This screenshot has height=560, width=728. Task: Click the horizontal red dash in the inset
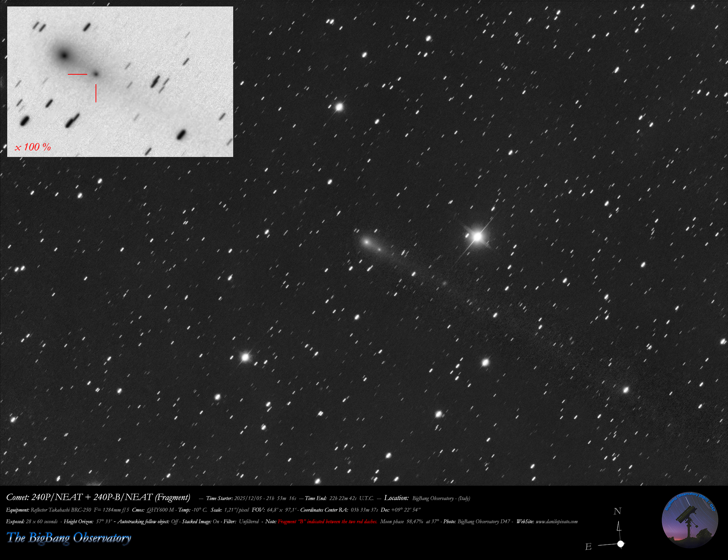coord(77,74)
